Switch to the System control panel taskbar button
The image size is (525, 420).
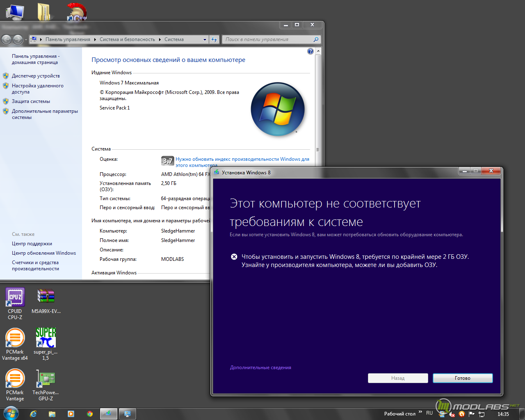point(128,414)
